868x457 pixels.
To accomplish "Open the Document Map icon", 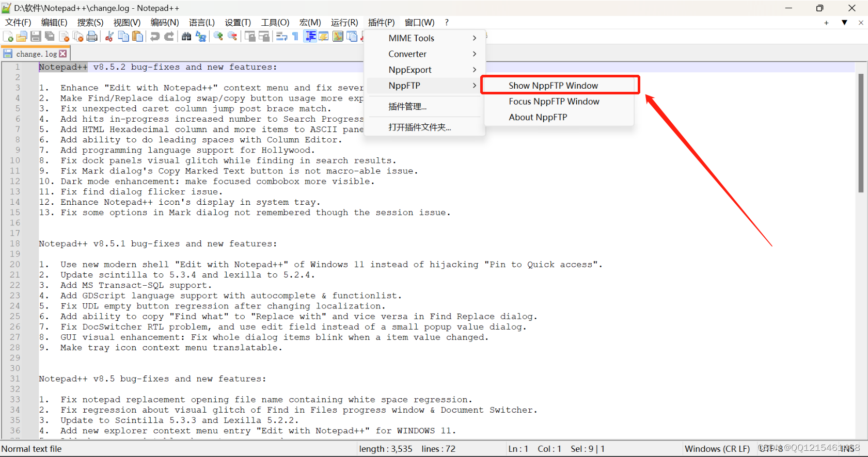I will pos(338,36).
